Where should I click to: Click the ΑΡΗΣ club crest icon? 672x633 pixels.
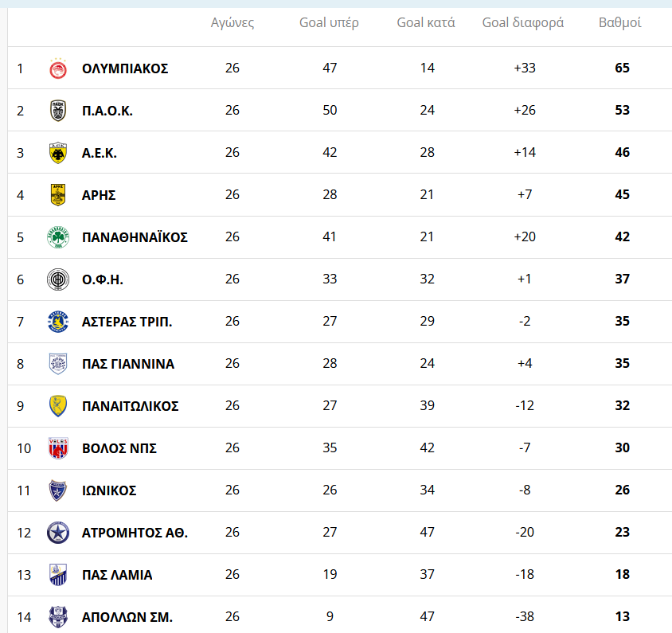point(58,195)
